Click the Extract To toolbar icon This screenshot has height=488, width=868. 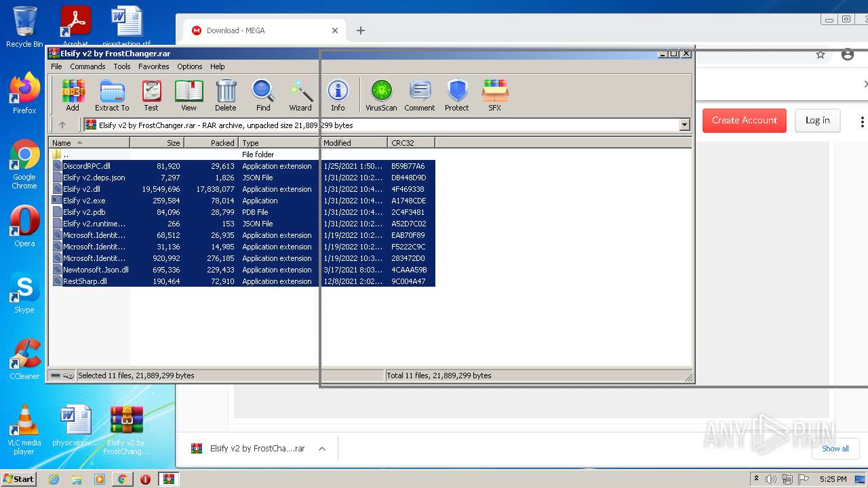(112, 96)
